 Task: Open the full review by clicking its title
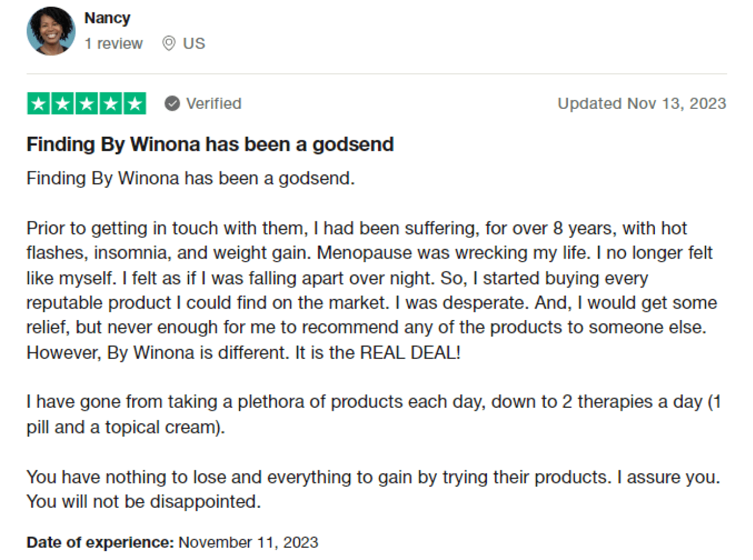210,144
